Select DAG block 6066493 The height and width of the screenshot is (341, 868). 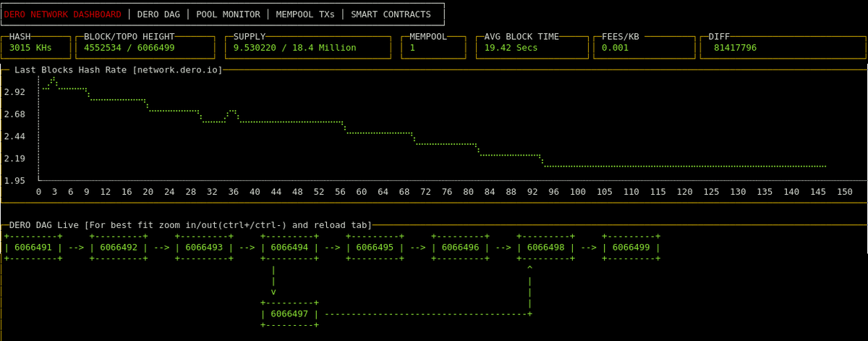pos(204,248)
